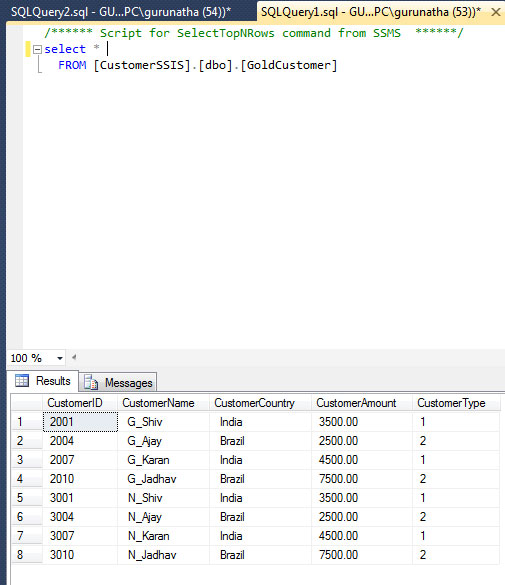Switch to the SQLQuery2.sql tab

(x=120, y=12)
